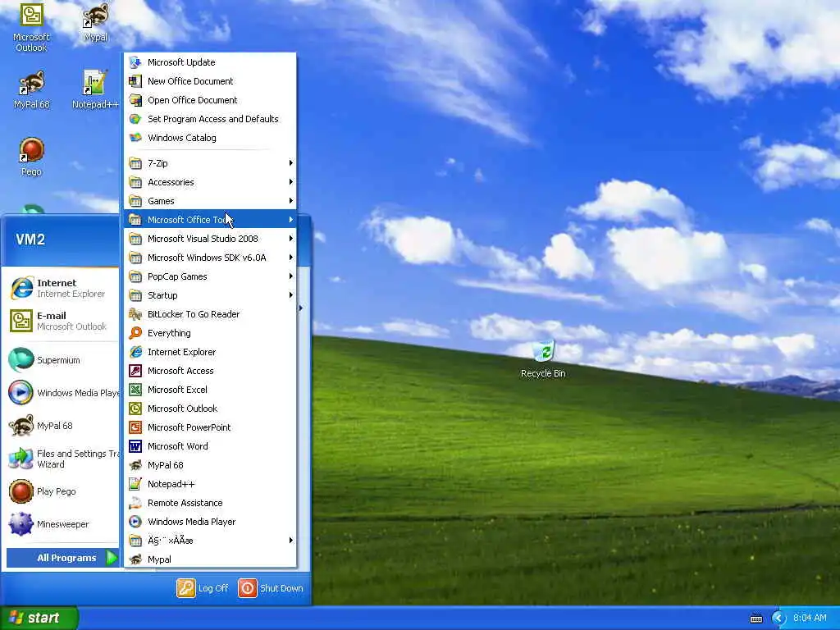
Task: Expand the Startup folder
Action: click(210, 295)
